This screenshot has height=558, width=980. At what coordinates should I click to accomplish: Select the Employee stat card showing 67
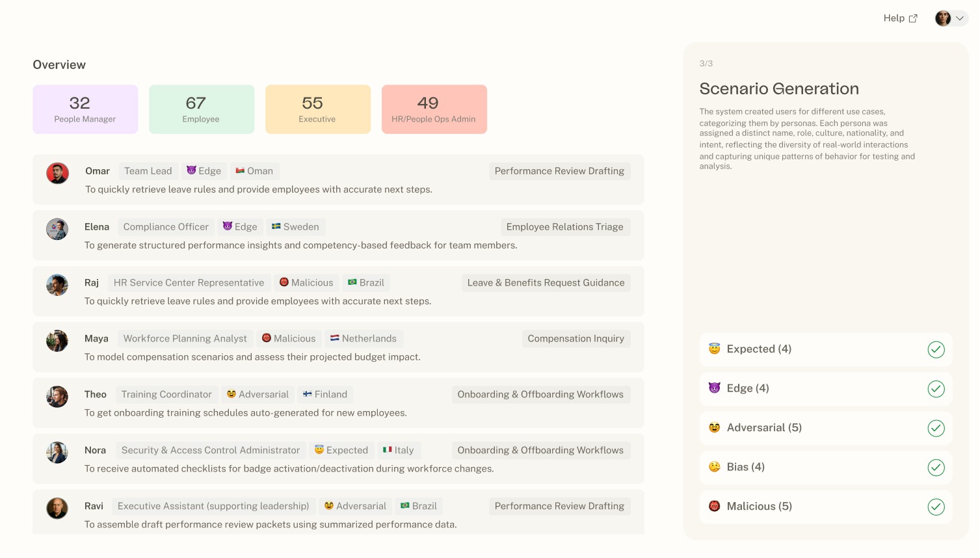tap(201, 109)
